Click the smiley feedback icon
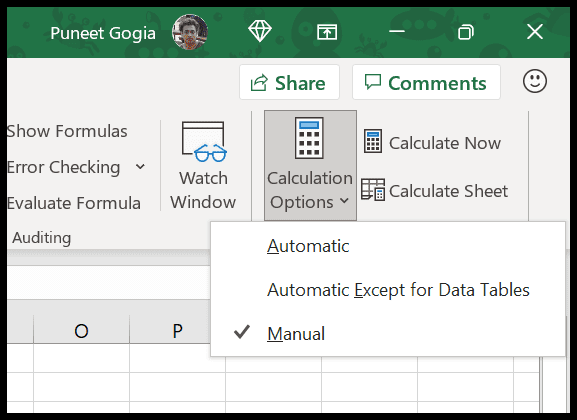577x420 pixels. (x=535, y=81)
